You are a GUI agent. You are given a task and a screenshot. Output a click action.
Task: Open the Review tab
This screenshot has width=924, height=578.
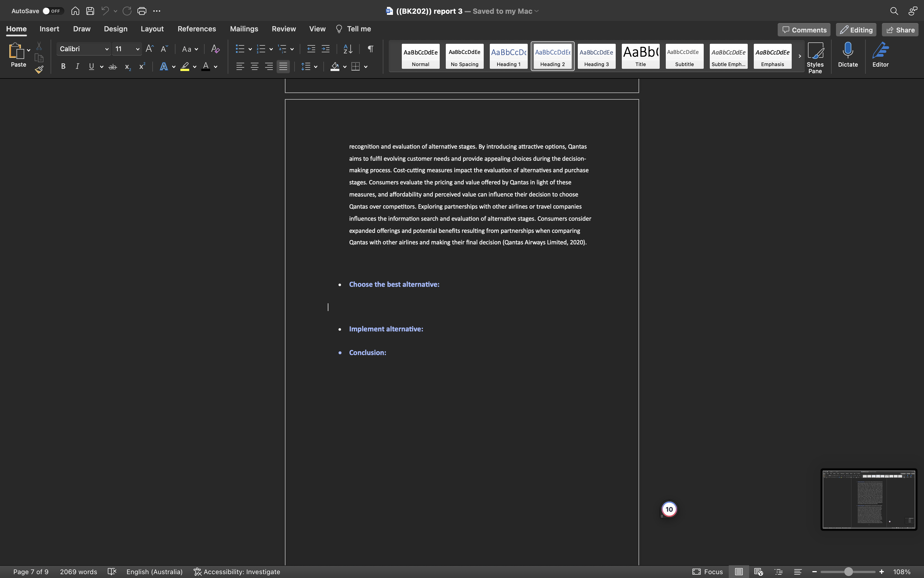(x=284, y=29)
